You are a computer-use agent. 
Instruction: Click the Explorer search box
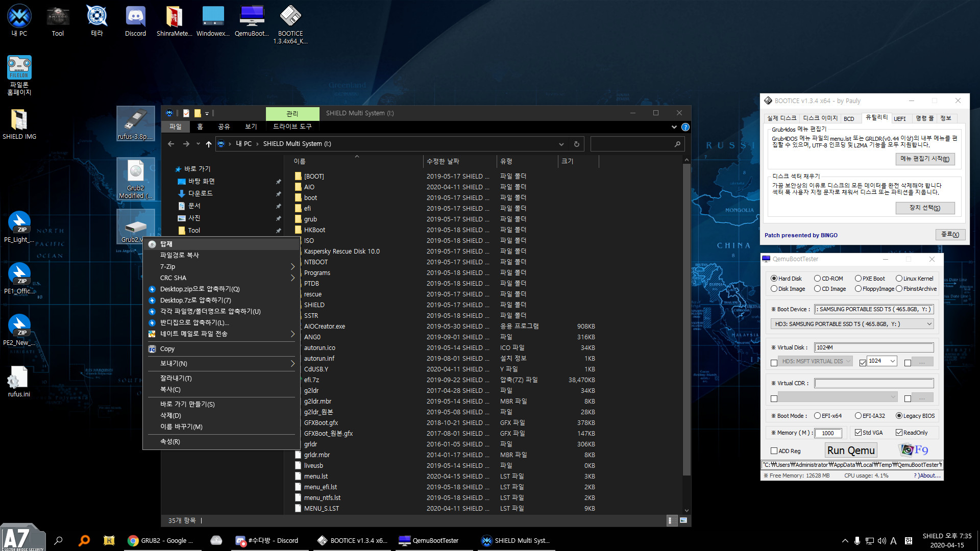[637, 144]
